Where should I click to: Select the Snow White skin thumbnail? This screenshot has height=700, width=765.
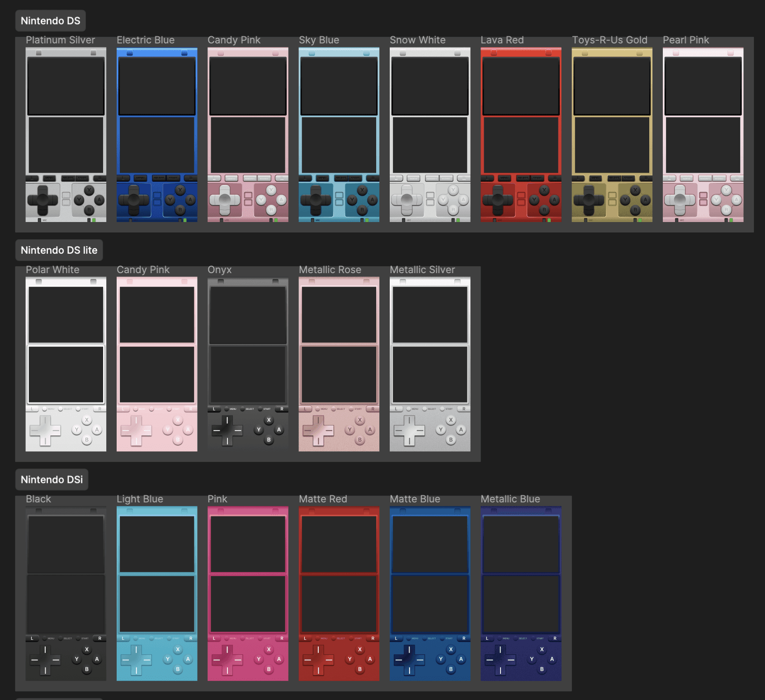[x=430, y=135]
